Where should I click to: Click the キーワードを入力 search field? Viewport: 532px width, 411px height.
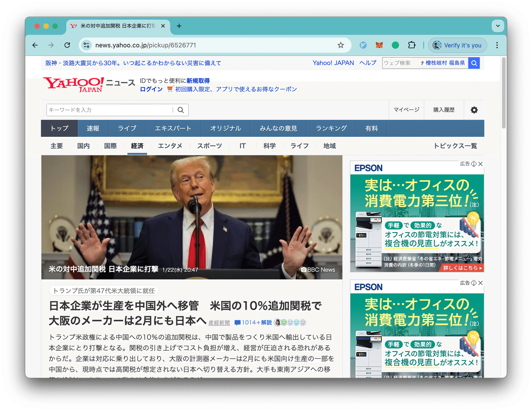coord(110,110)
